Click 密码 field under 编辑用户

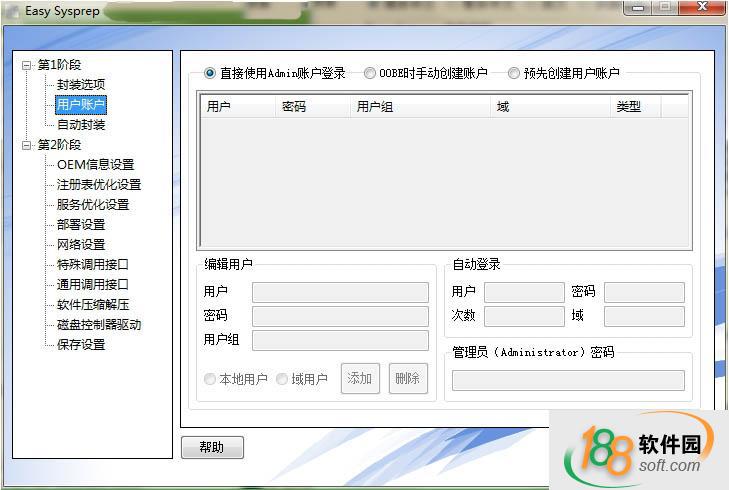(340, 316)
